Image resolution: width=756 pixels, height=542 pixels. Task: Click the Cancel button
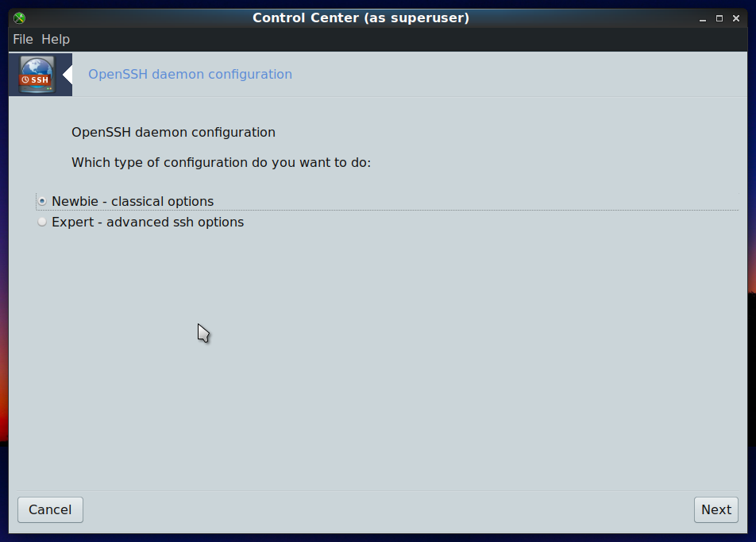(50, 509)
